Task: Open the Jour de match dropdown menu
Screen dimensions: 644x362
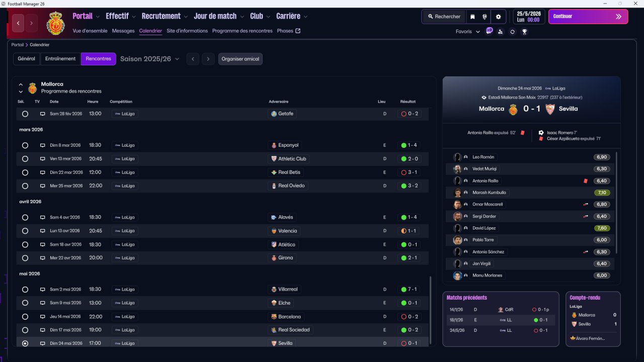Action: 219,16
